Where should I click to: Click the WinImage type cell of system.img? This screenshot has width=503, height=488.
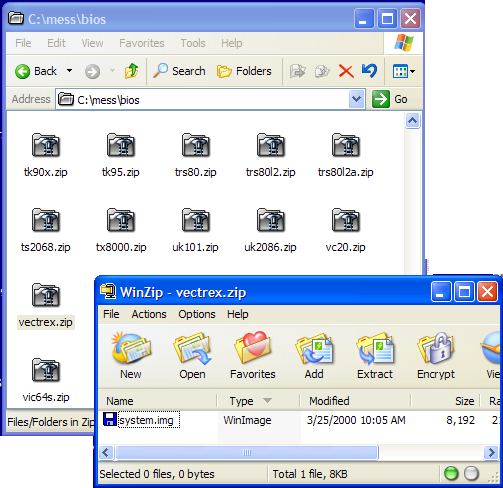247,420
